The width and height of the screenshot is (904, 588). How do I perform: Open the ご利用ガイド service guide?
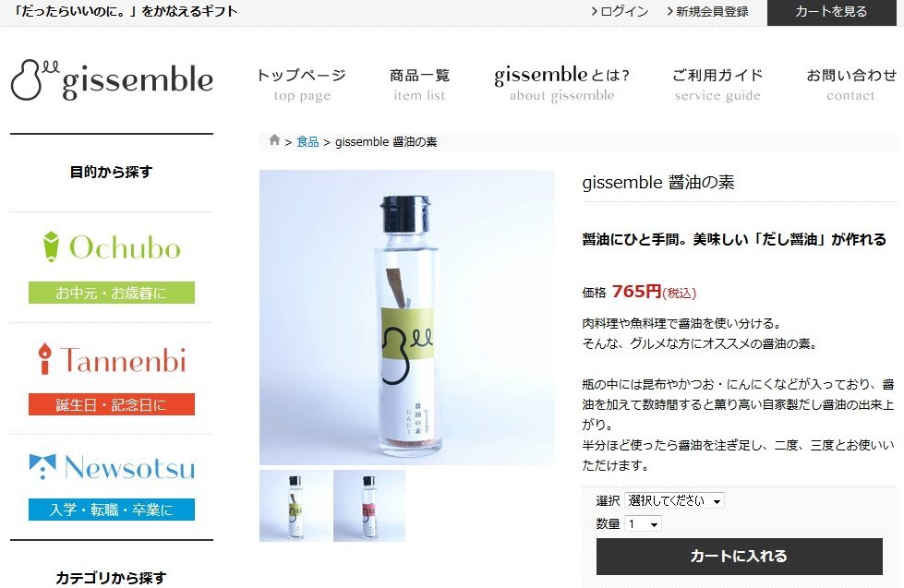pos(717,84)
